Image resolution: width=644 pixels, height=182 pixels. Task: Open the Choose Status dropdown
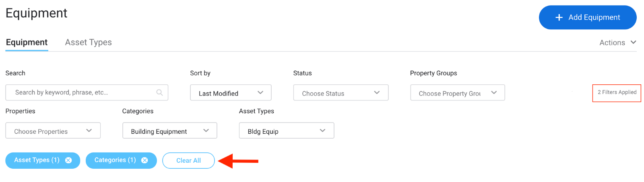(x=341, y=93)
